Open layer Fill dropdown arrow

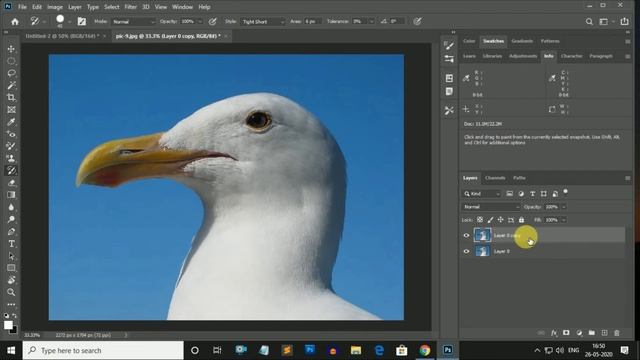[x=564, y=220]
